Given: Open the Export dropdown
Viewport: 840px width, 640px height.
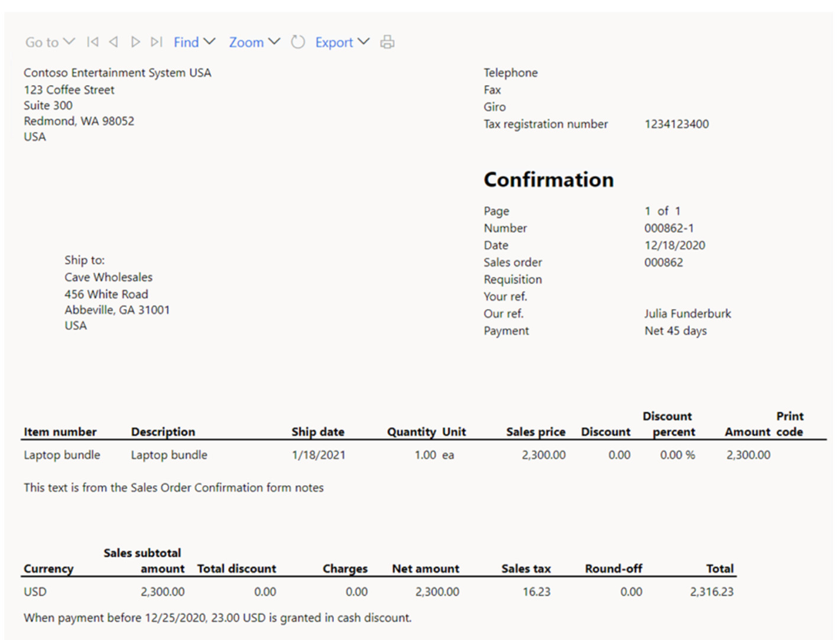Looking at the screenshot, I should [x=364, y=41].
